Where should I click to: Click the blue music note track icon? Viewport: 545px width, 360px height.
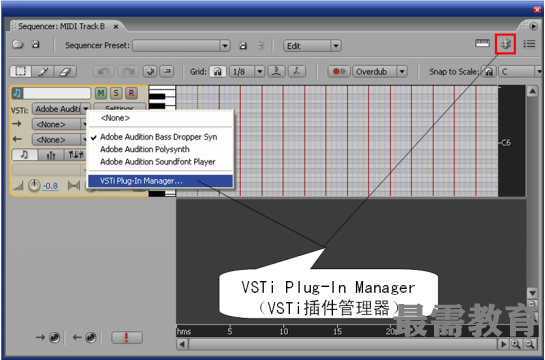tap(17, 93)
